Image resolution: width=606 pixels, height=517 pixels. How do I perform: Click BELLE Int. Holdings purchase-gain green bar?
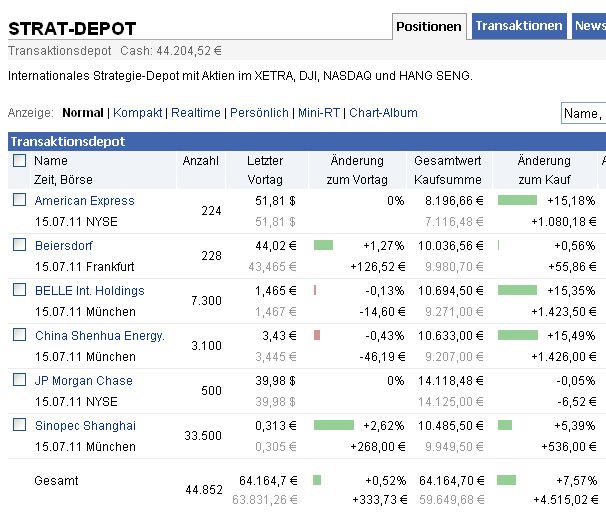[x=517, y=290]
